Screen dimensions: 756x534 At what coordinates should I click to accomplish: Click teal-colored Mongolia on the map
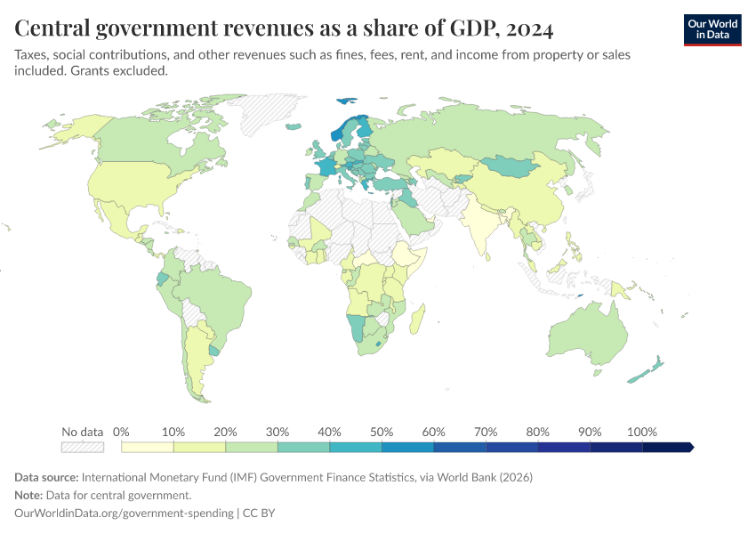(516, 166)
